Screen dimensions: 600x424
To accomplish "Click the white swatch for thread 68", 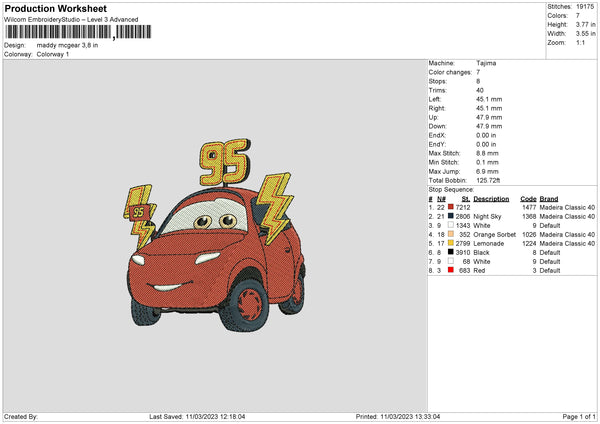I will 451,261.
